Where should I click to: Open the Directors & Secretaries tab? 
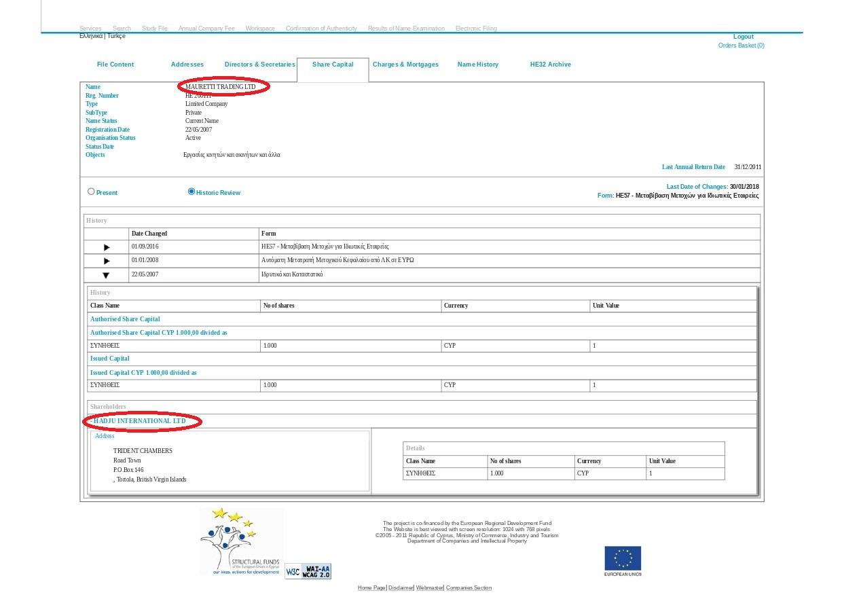coord(260,65)
